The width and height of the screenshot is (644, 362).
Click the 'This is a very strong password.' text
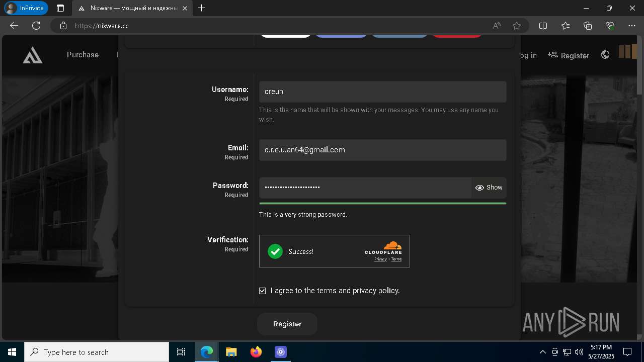pyautogui.click(x=303, y=215)
